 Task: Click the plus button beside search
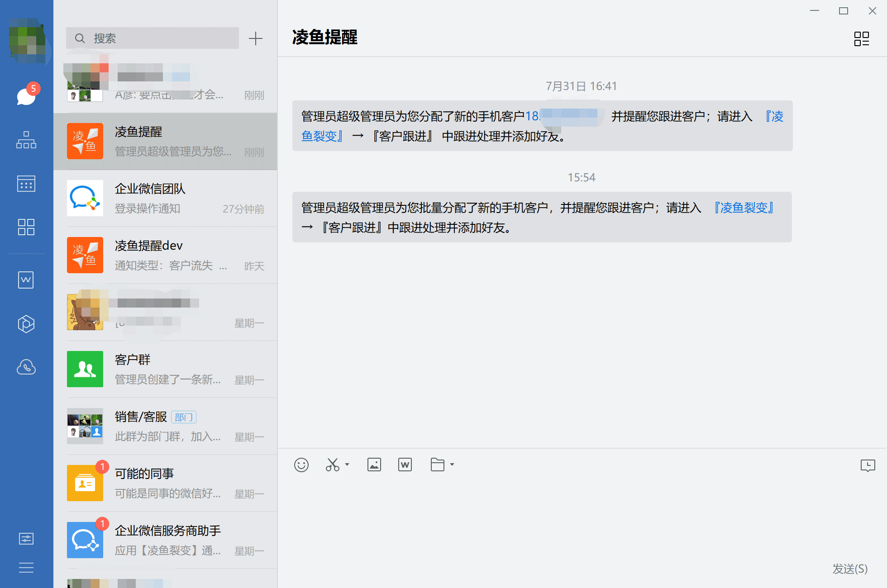pyautogui.click(x=256, y=38)
